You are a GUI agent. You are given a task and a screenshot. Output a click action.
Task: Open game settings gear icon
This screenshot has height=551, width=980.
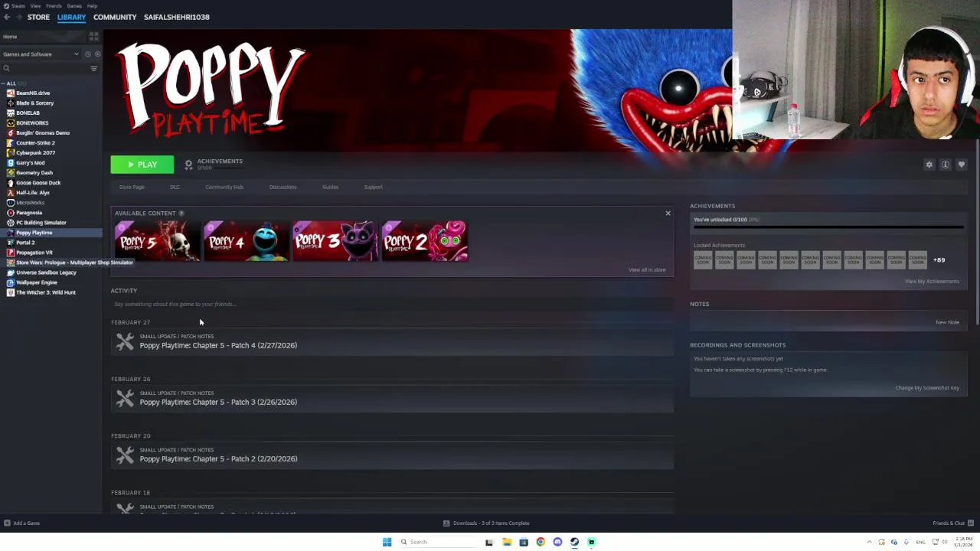(x=929, y=165)
